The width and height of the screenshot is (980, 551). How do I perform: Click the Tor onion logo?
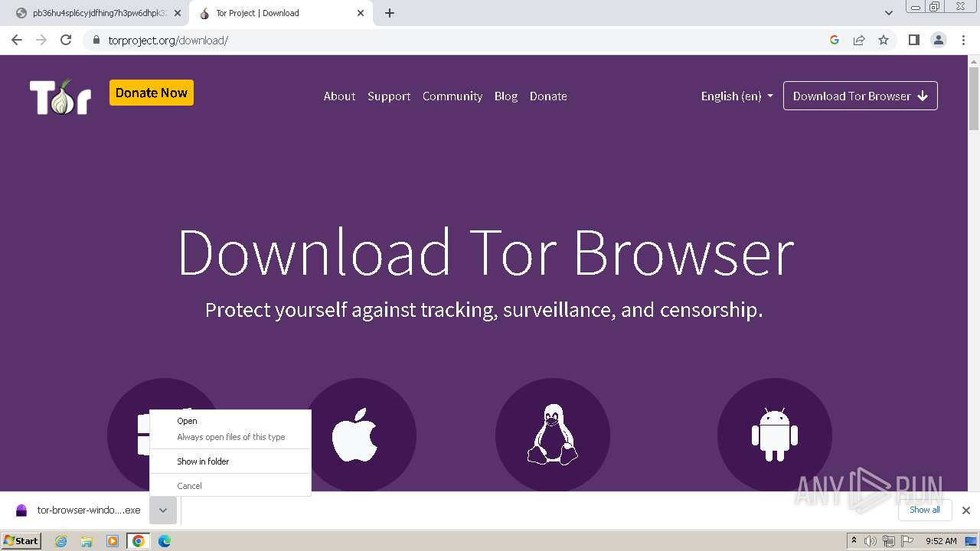click(60, 96)
